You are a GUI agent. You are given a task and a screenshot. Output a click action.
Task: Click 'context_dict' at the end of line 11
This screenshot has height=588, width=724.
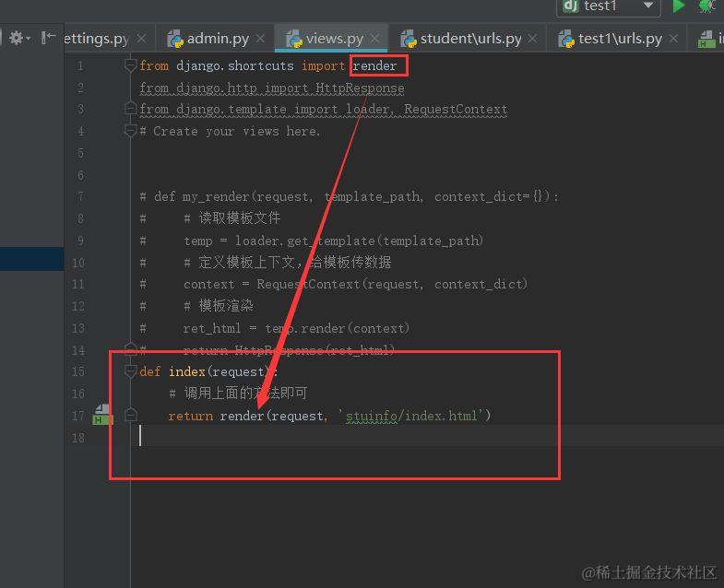click(478, 284)
